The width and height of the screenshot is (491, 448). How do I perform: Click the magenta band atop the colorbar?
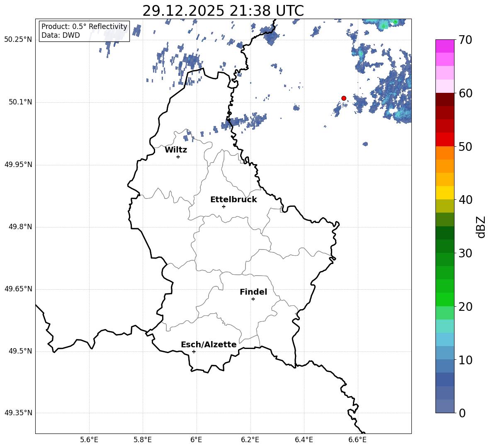pos(445,46)
